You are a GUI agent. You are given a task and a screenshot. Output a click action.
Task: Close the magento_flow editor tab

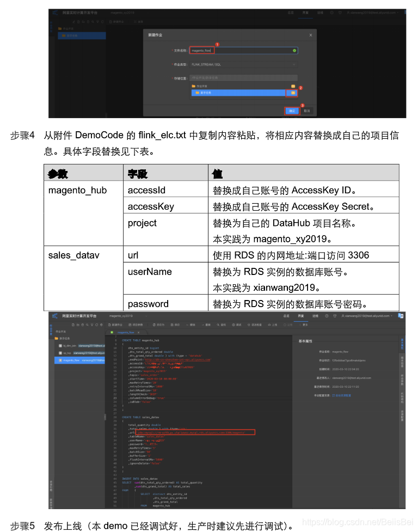pyautogui.click(x=138, y=333)
